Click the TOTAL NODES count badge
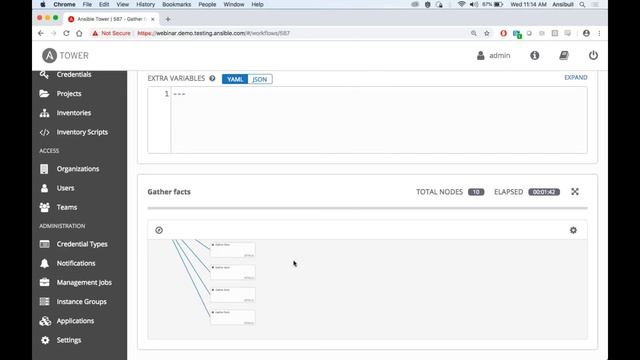640x360 pixels. (476, 192)
